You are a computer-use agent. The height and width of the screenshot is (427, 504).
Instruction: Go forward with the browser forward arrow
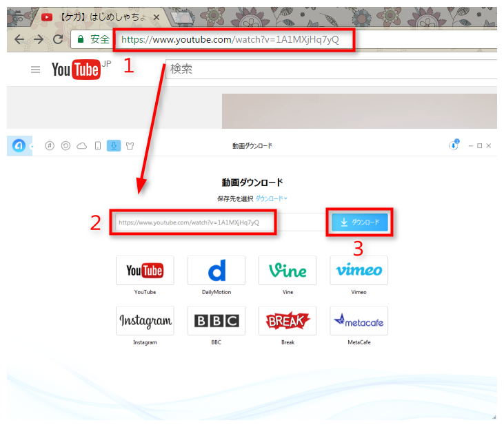39,39
